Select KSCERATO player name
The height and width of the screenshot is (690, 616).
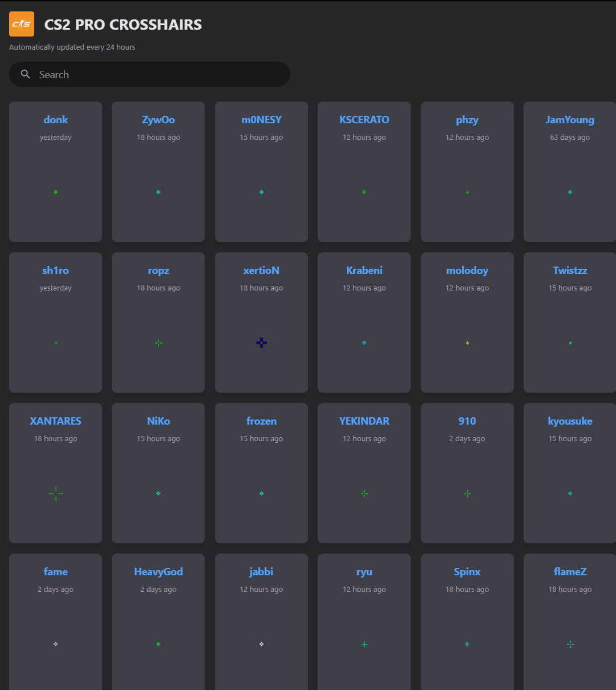pos(364,120)
